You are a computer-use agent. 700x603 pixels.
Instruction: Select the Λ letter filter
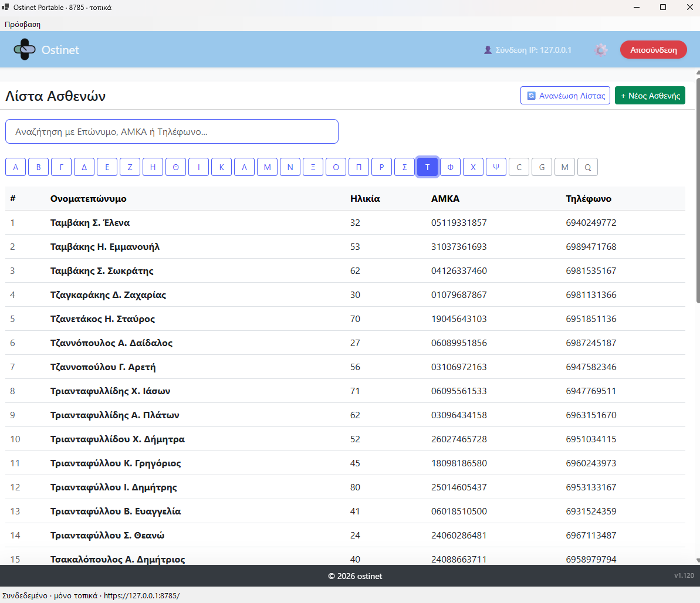tap(244, 167)
